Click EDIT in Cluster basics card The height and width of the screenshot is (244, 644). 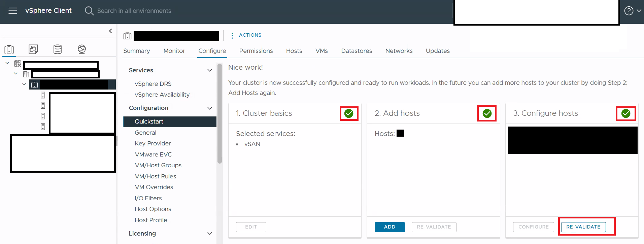(251, 227)
